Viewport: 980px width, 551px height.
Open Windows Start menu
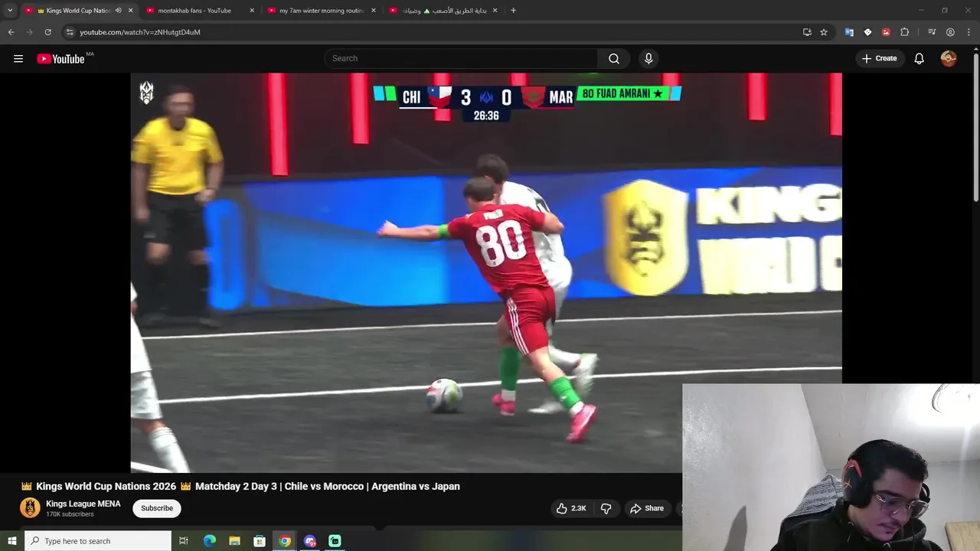tap(11, 541)
